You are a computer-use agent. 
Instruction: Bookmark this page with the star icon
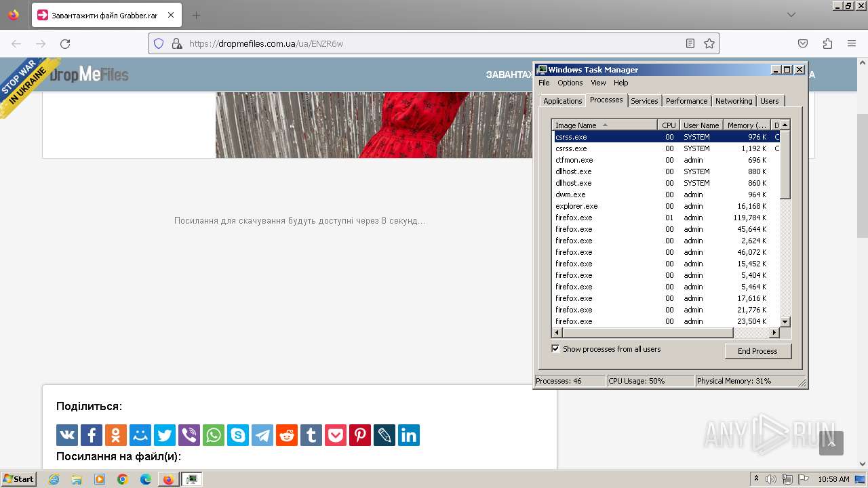[709, 43]
